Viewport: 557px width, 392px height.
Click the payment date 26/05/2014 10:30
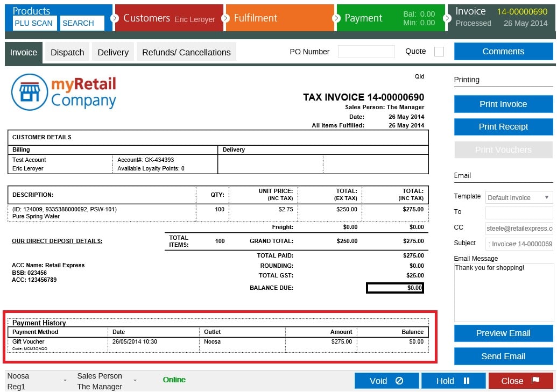[135, 341]
